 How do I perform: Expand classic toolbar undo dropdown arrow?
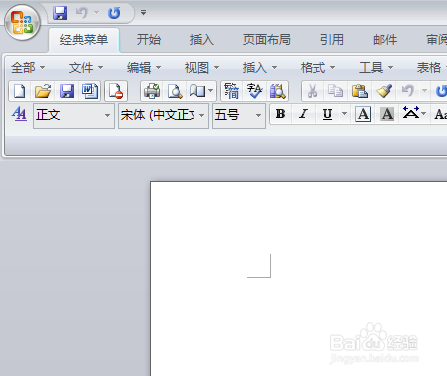pyautogui.click(x=424, y=91)
